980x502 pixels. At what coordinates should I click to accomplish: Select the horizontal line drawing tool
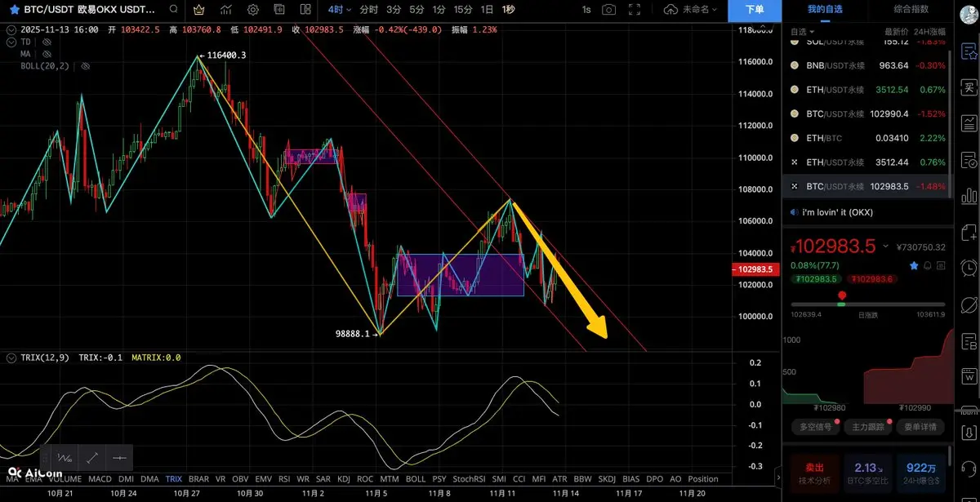point(119,458)
